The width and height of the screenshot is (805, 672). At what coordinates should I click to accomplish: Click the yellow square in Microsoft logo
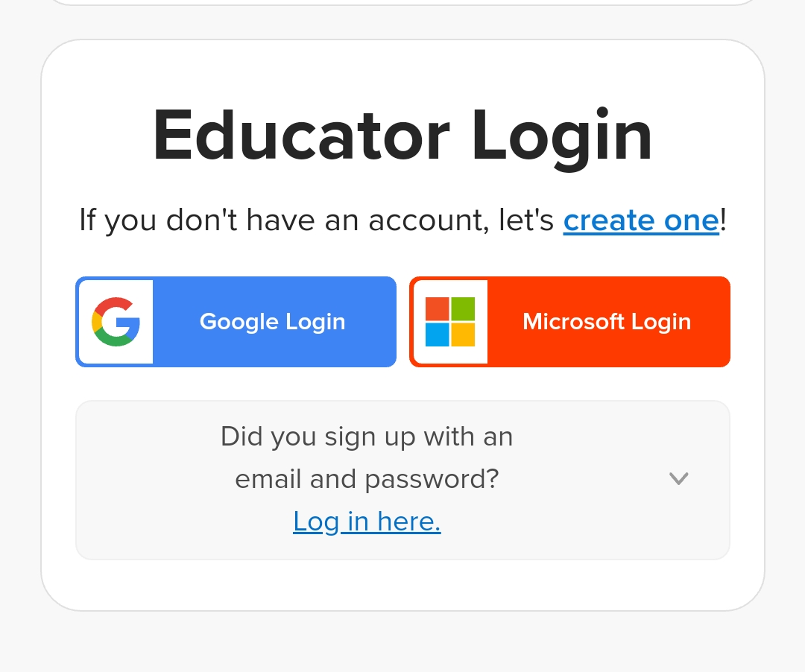(x=463, y=335)
